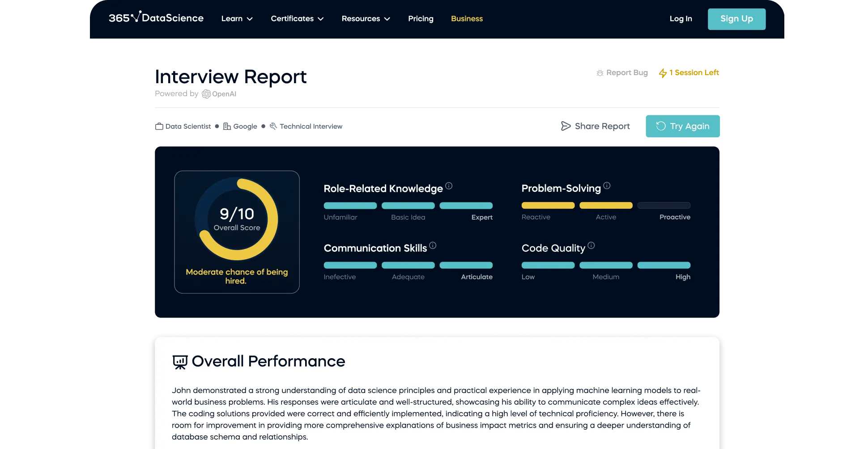The height and width of the screenshot is (449, 868).
Task: Click the Log In link
Action: tap(681, 19)
